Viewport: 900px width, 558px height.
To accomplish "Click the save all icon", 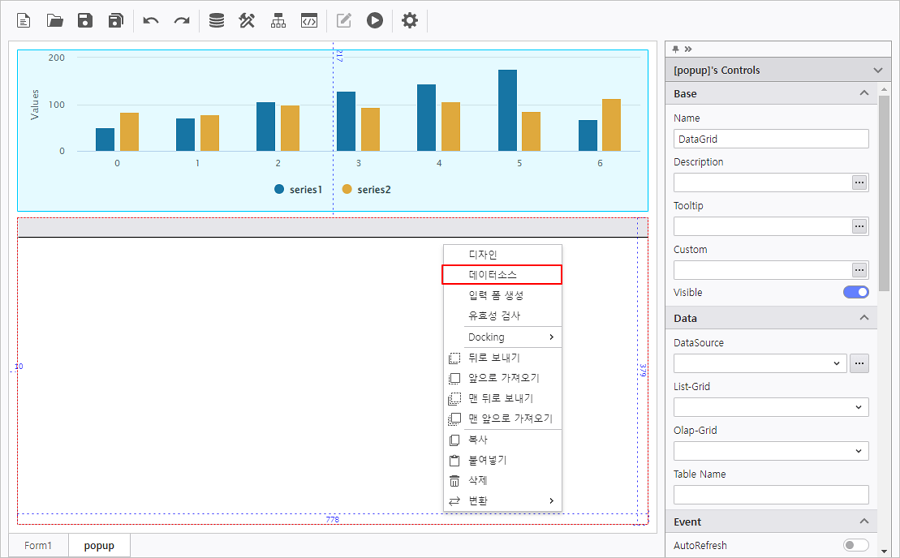I will coord(116,20).
